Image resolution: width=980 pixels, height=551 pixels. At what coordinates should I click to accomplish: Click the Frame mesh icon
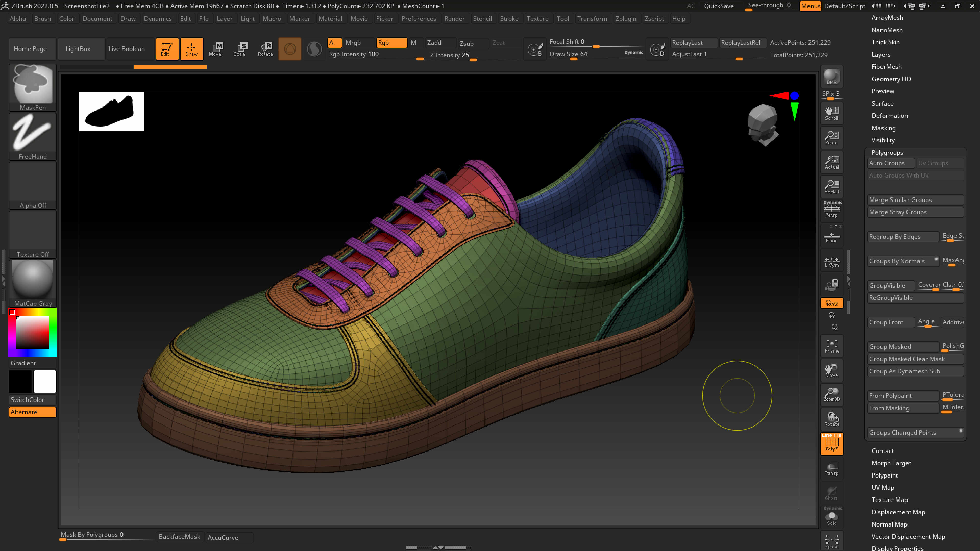tap(832, 346)
